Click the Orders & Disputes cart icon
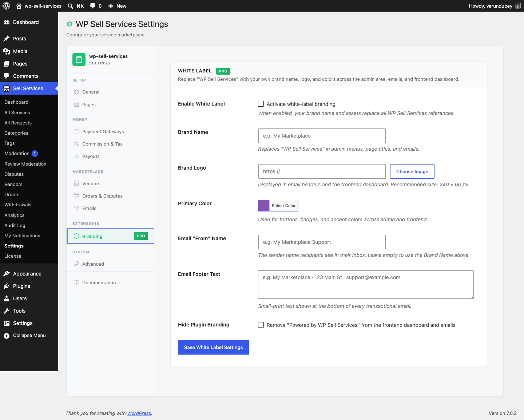Image resolution: width=524 pixels, height=420 pixels. coord(76,196)
